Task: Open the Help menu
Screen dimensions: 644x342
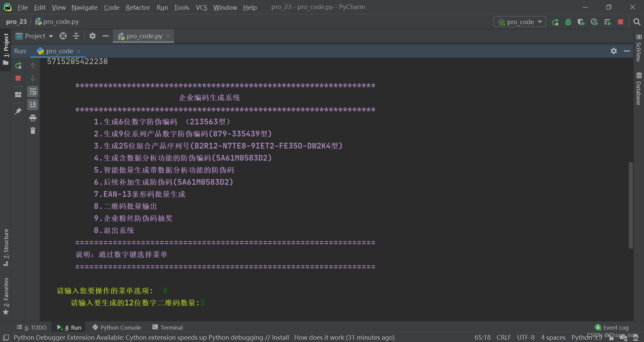Action: pyautogui.click(x=250, y=7)
